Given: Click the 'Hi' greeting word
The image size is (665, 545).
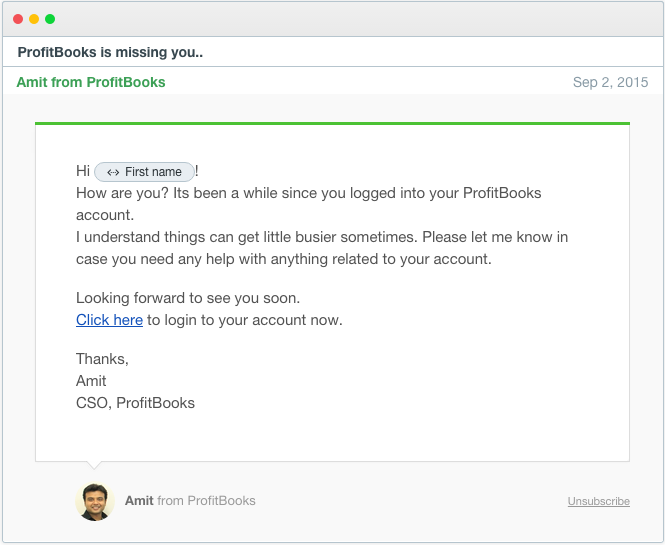Looking at the screenshot, I should click(83, 171).
